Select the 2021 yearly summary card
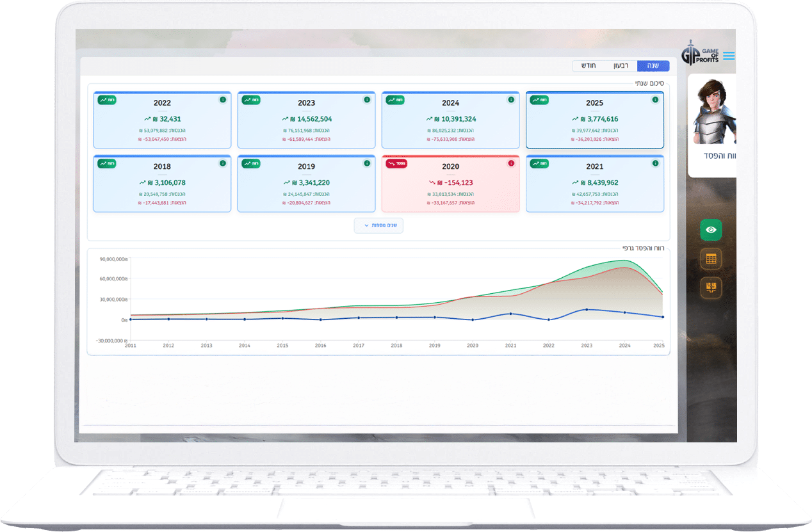 tap(594, 184)
